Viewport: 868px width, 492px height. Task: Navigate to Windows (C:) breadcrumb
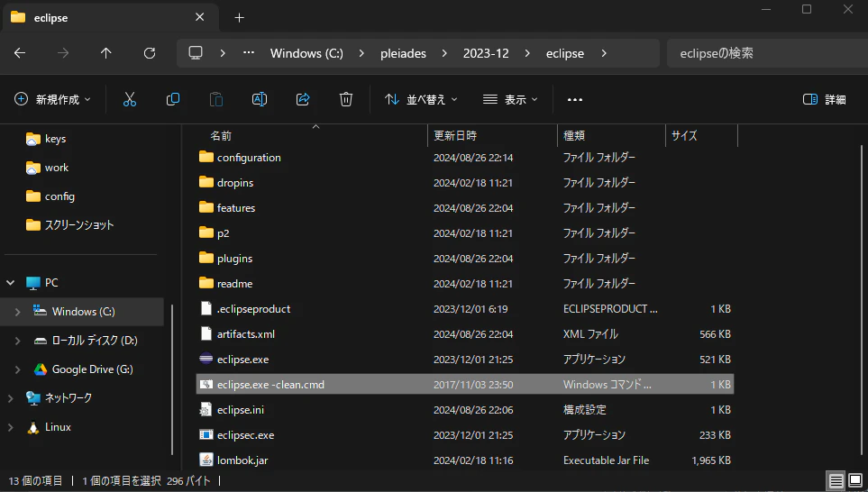306,53
